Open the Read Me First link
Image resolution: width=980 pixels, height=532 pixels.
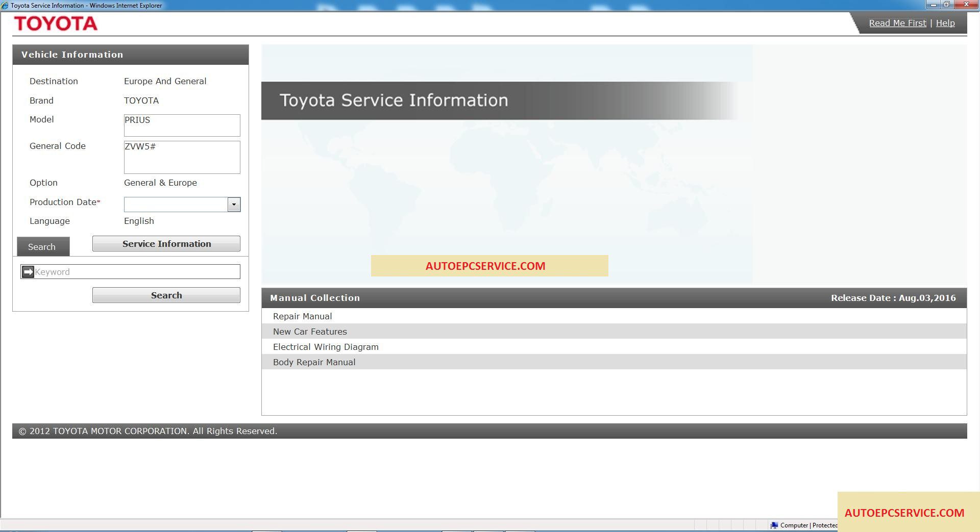[x=897, y=23]
